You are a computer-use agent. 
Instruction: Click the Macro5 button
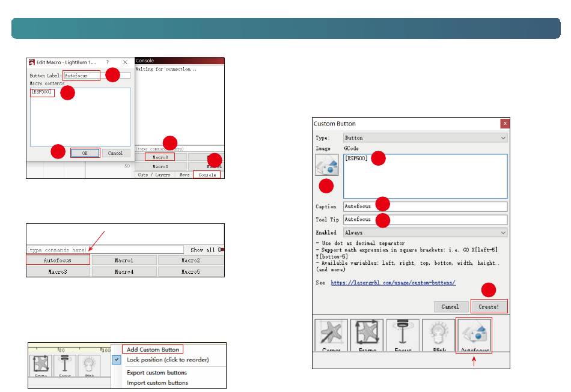click(x=191, y=271)
